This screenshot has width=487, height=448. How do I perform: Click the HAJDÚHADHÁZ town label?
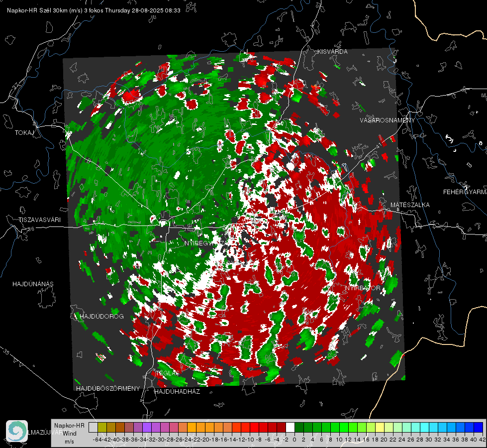[177, 392]
